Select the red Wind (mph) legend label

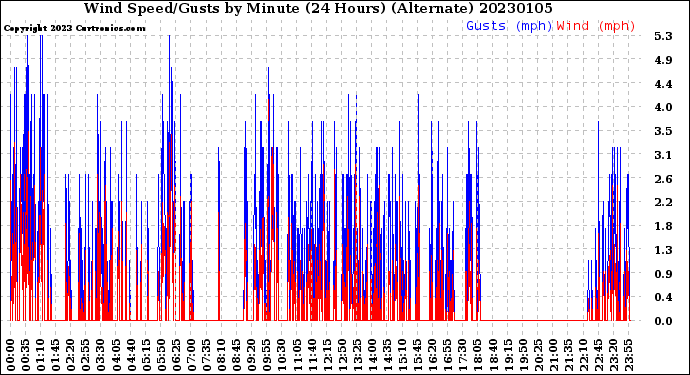pyautogui.click(x=596, y=26)
